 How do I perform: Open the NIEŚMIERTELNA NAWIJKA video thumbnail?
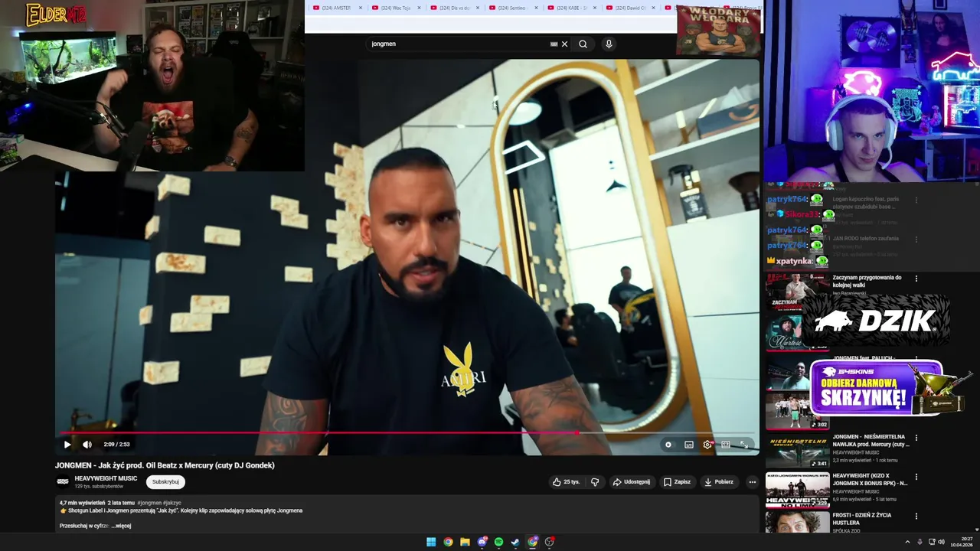[x=797, y=451]
